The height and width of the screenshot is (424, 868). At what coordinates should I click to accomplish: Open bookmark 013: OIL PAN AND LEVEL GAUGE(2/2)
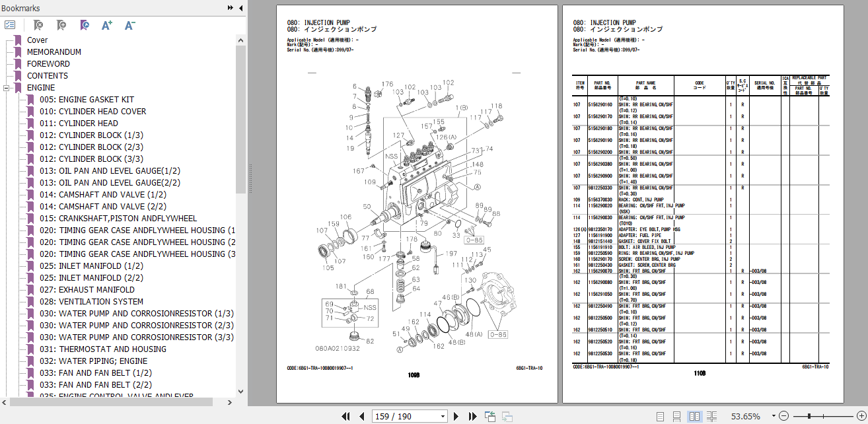pyautogui.click(x=110, y=183)
